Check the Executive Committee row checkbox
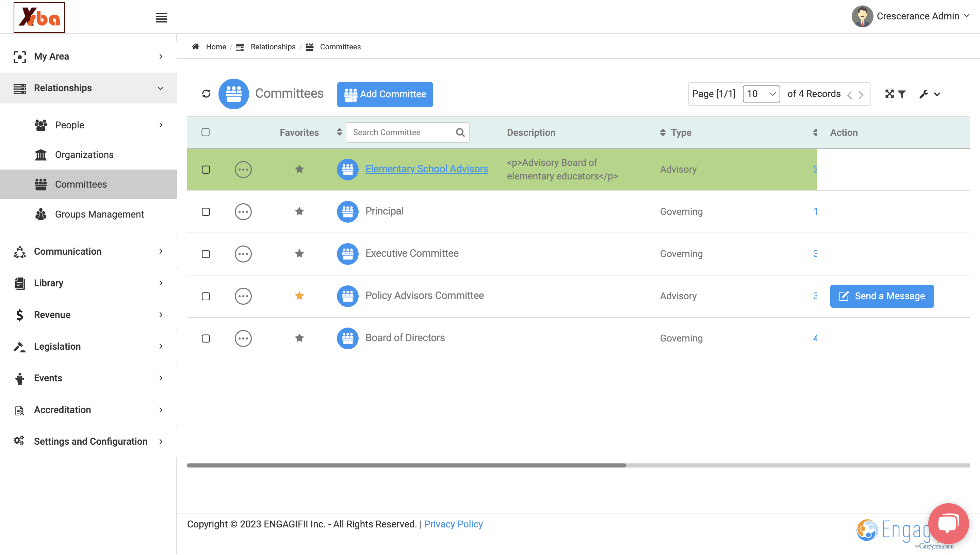 point(206,254)
